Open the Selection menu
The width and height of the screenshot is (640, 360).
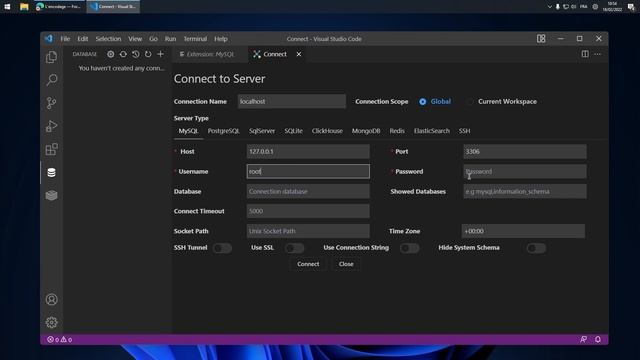[108, 39]
